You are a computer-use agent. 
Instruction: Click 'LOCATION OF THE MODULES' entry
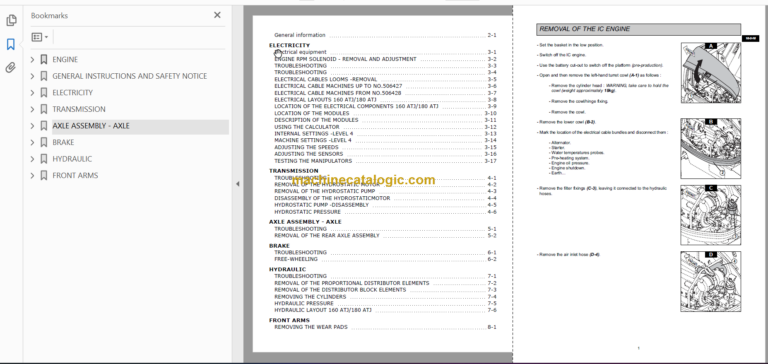coord(312,113)
